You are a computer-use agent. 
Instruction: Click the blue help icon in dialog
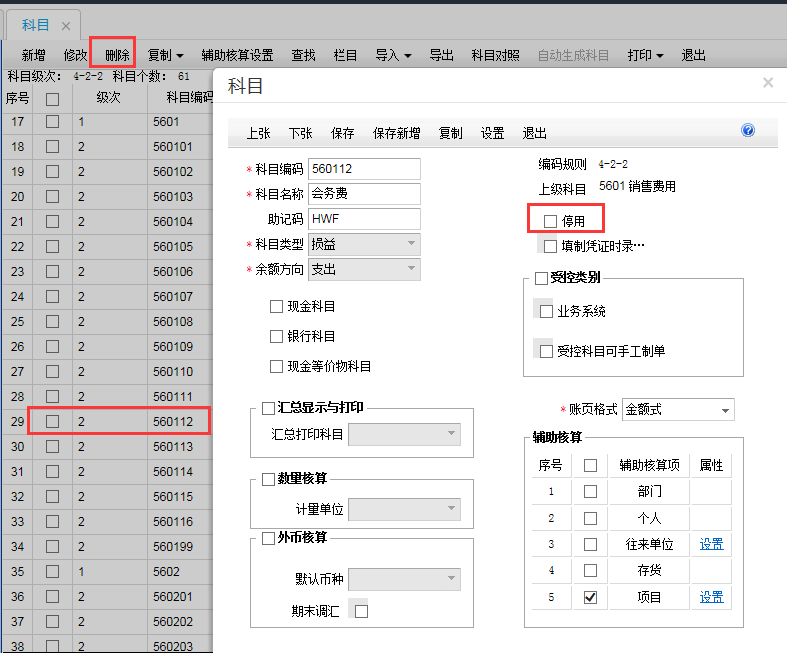pyautogui.click(x=748, y=131)
